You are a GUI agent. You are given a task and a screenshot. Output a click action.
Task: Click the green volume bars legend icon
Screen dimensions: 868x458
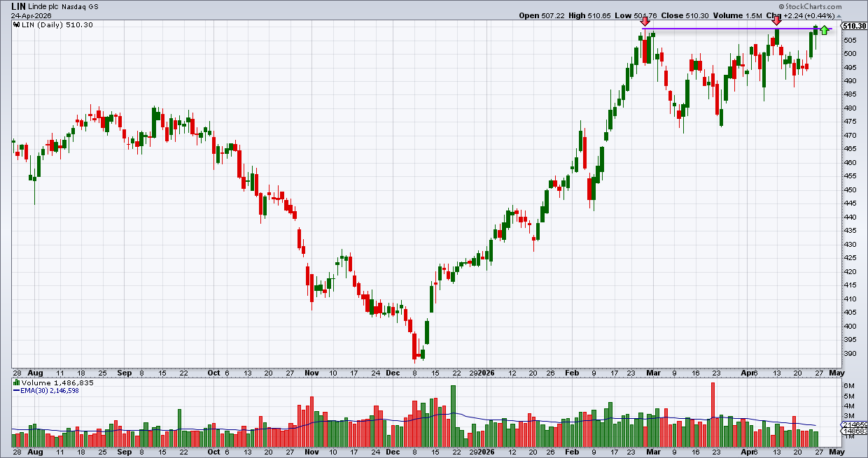click(x=16, y=383)
